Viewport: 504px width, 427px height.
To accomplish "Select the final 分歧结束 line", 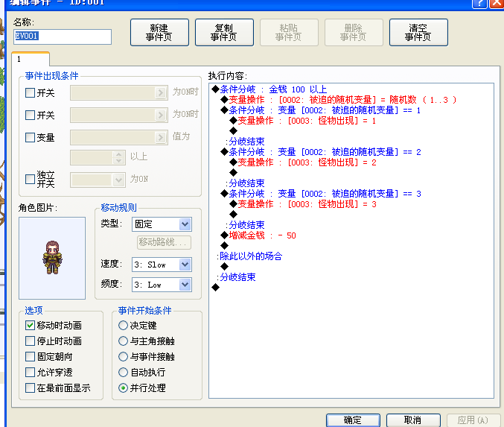I will (236, 277).
